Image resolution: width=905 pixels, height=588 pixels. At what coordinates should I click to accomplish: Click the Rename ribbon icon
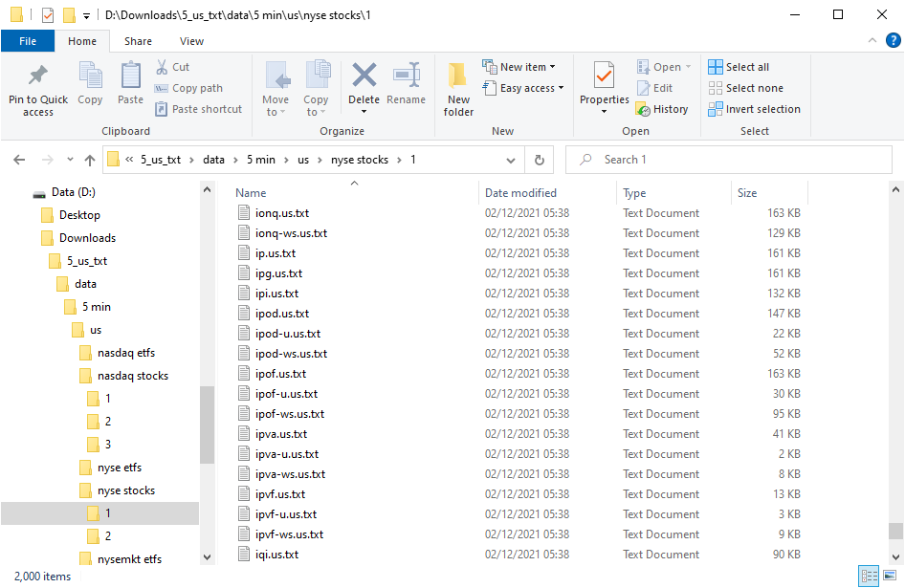407,76
